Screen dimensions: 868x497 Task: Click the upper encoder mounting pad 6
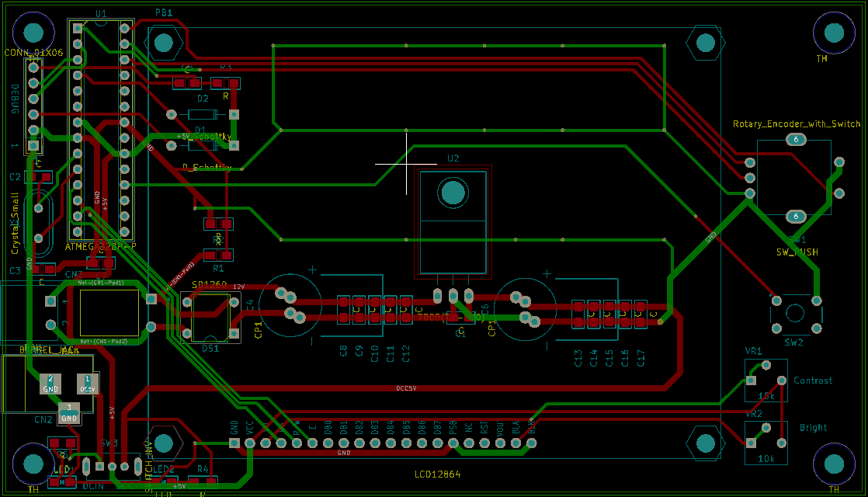pos(796,140)
